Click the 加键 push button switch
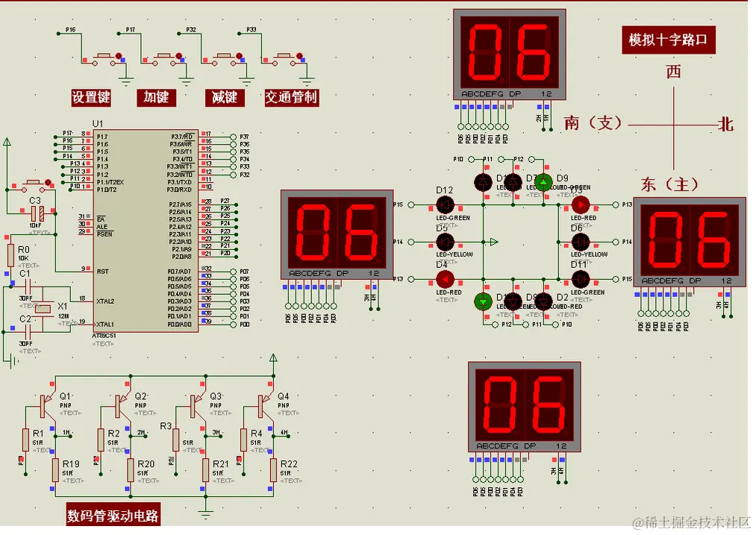This screenshot has width=756, height=535. (x=165, y=58)
